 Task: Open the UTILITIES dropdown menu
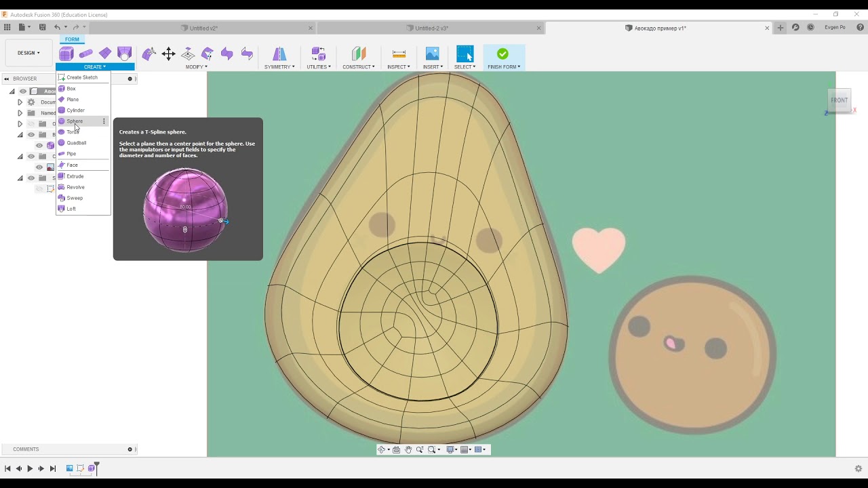(x=319, y=67)
